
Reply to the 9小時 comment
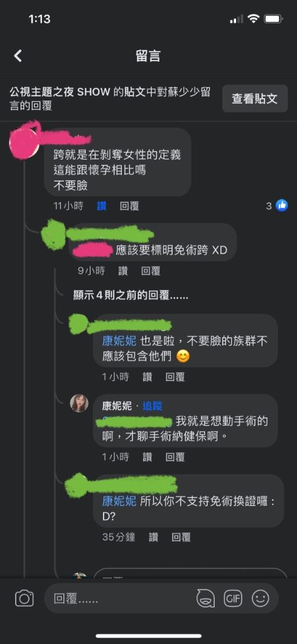151,270
